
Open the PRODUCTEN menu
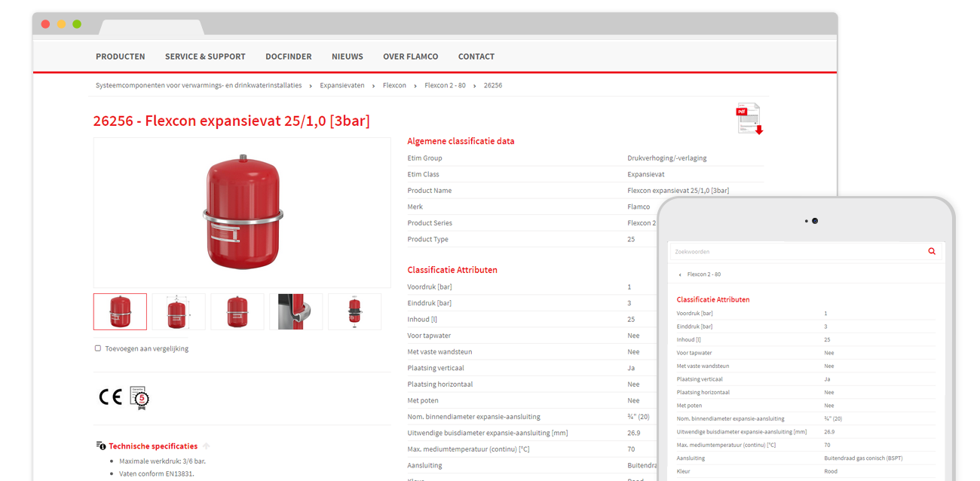[x=121, y=56]
